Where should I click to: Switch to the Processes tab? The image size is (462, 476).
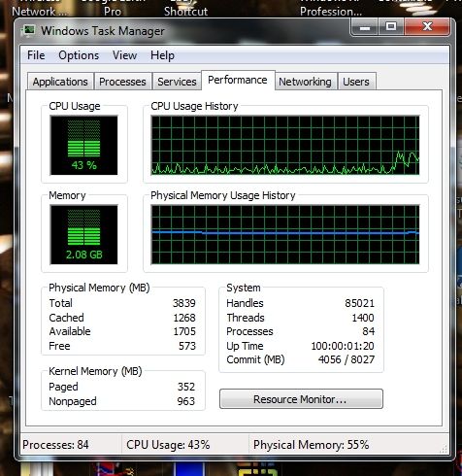pos(122,82)
